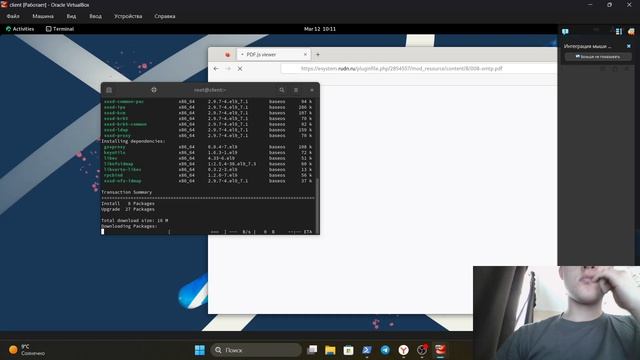Open File Explorer from the taskbar

pyautogui.click(x=330, y=350)
